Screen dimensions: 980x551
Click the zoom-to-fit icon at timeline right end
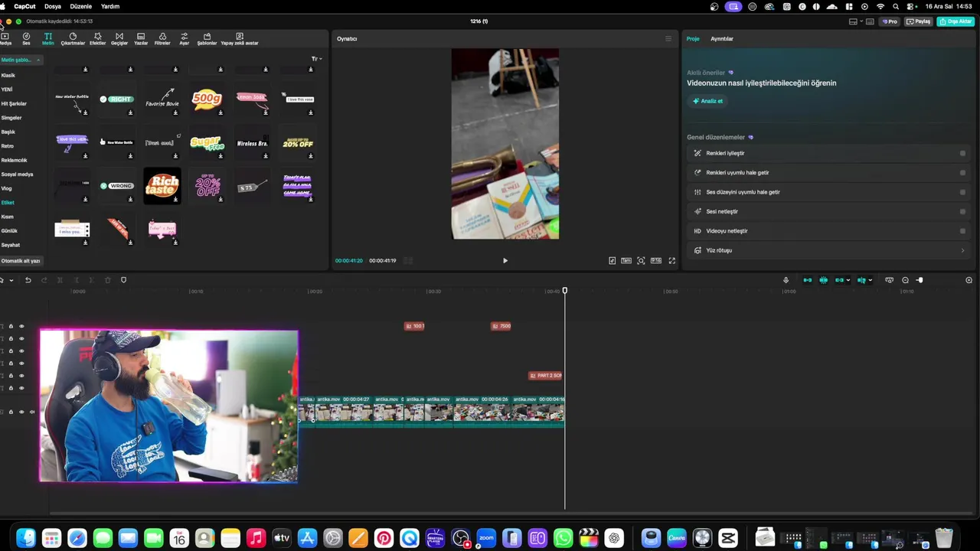[x=969, y=280]
